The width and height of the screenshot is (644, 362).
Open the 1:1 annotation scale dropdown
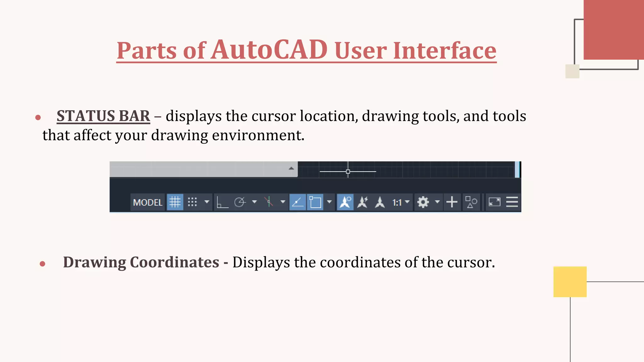(x=401, y=202)
